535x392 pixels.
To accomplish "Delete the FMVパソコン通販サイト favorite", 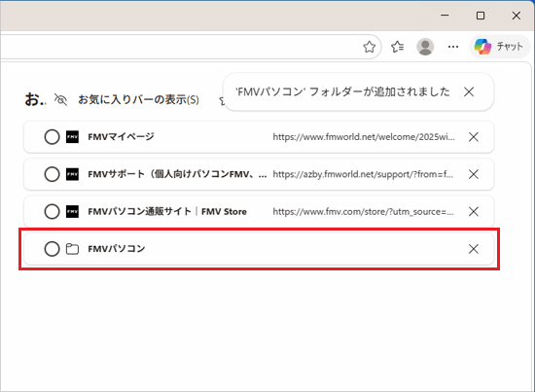I will tap(474, 211).
